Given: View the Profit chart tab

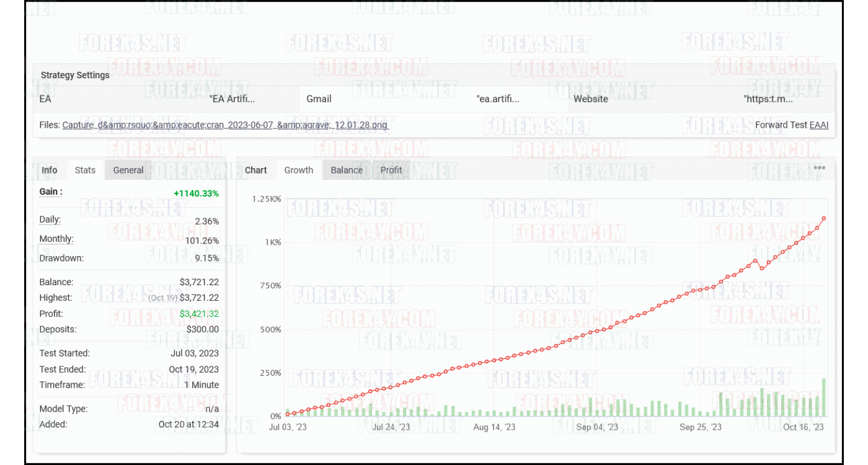Looking at the screenshot, I should (x=391, y=170).
